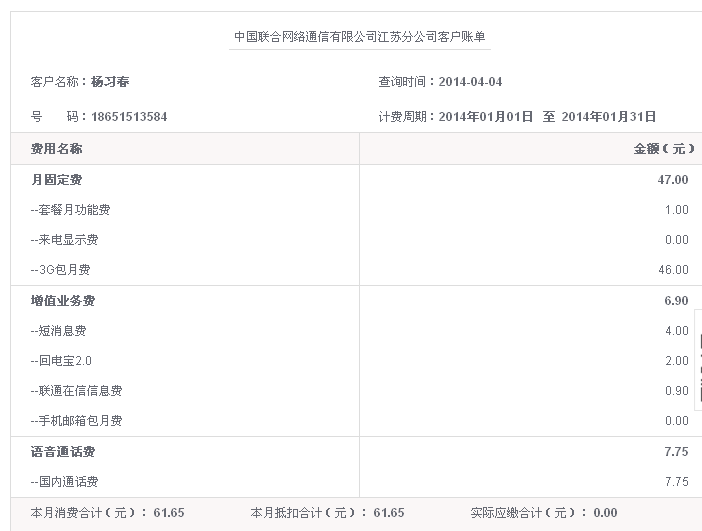Click the 47.00 monthly fixed fee amount

click(x=673, y=180)
